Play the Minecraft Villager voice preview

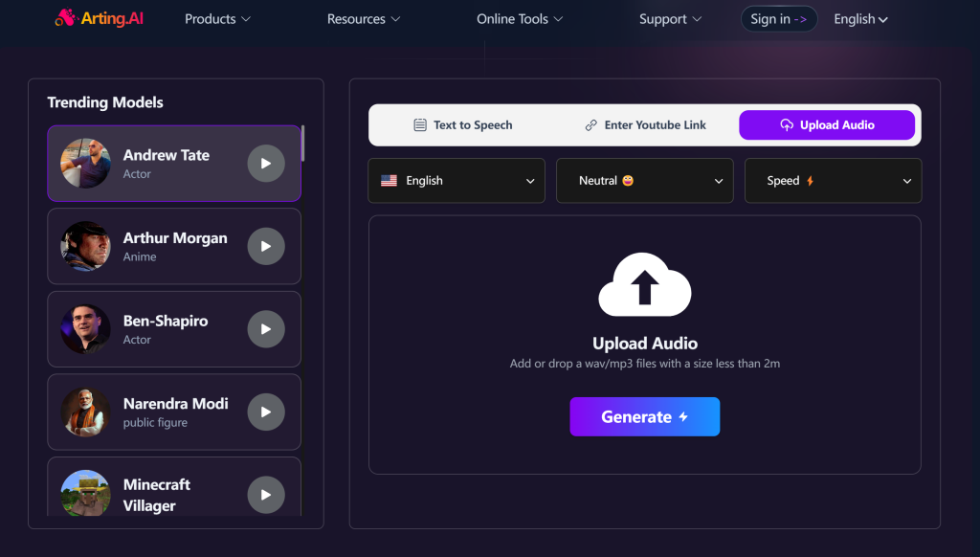pyautogui.click(x=266, y=495)
